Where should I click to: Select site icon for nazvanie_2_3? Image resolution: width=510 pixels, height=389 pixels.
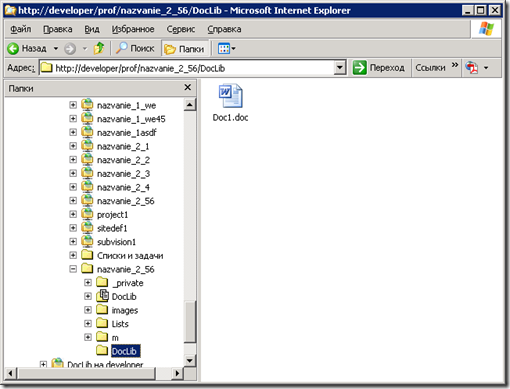click(x=87, y=173)
